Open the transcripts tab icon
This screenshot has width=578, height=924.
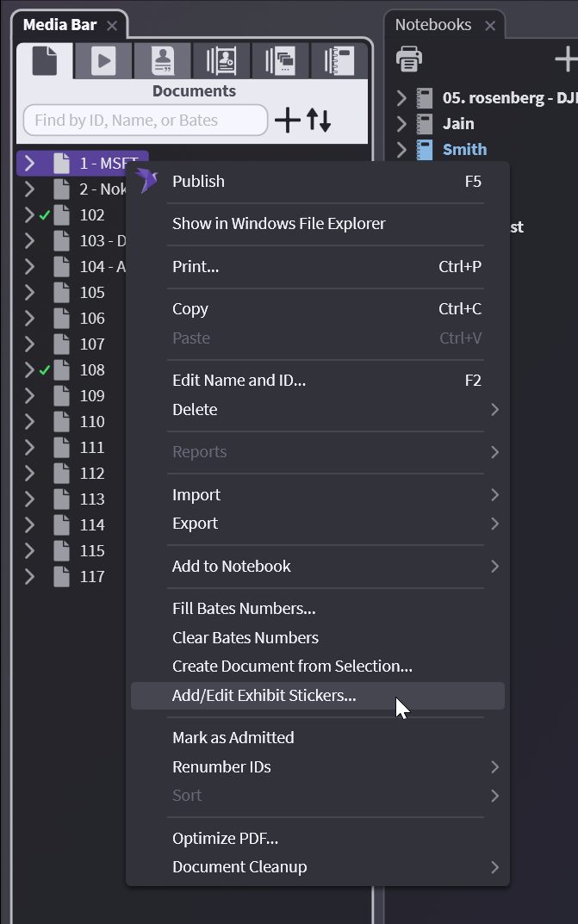[x=161, y=60]
